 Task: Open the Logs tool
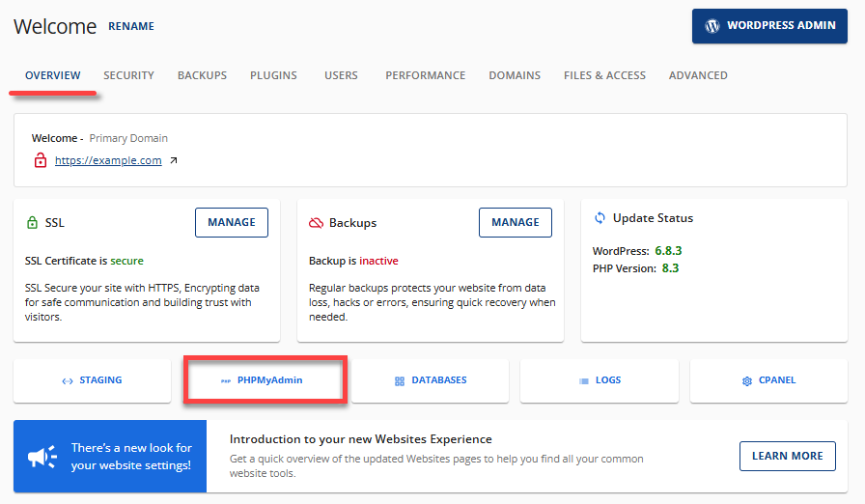600,380
